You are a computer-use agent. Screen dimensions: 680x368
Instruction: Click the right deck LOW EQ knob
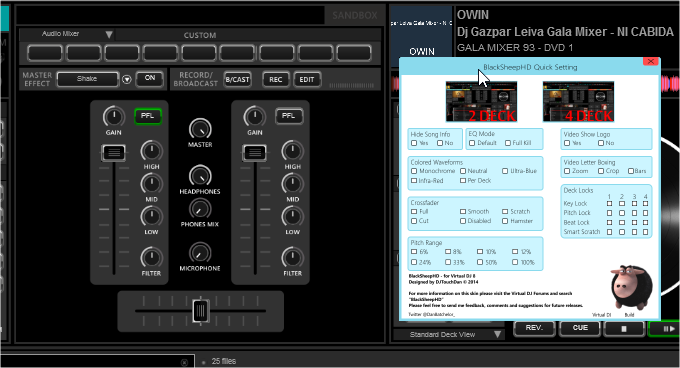pyautogui.click(x=292, y=216)
